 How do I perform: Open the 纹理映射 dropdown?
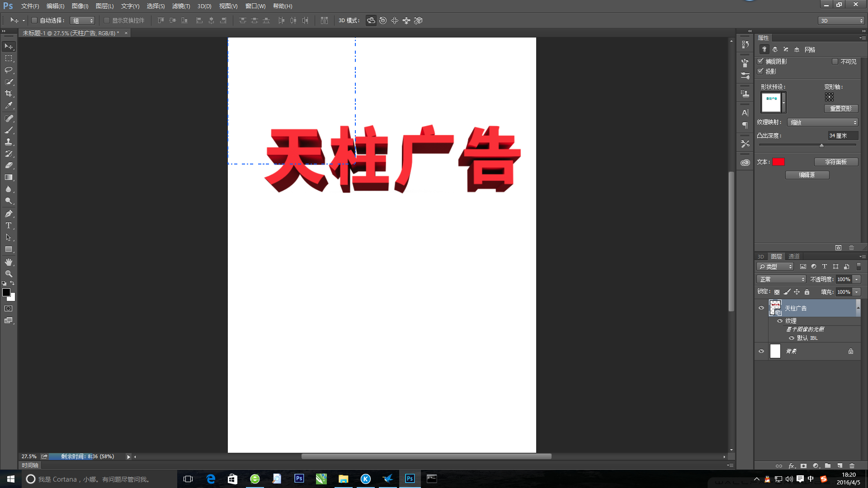(x=822, y=122)
